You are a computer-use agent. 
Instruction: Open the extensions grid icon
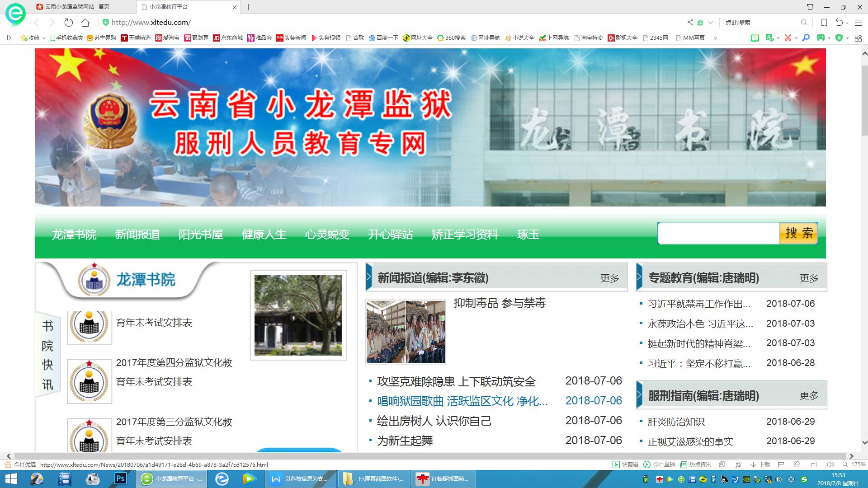[x=858, y=38]
